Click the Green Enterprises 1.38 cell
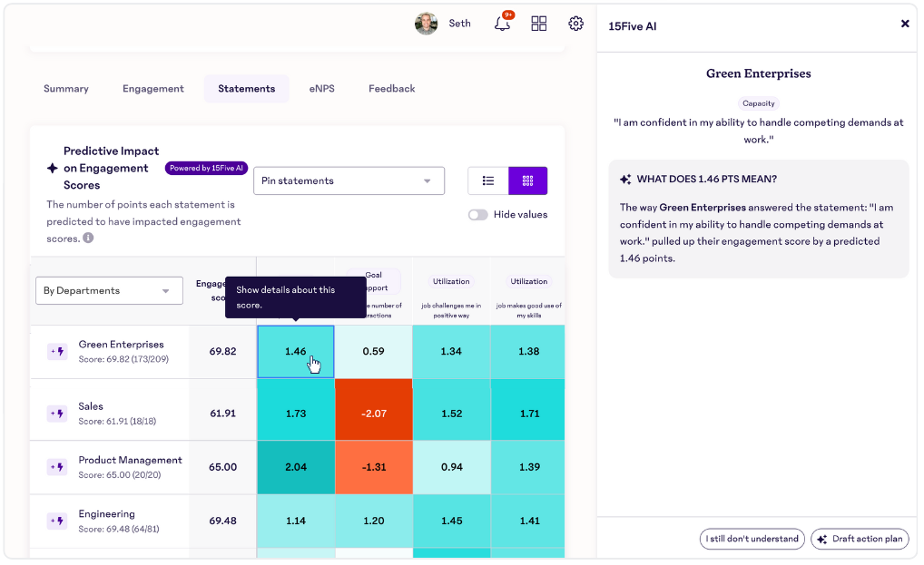 [528, 351]
